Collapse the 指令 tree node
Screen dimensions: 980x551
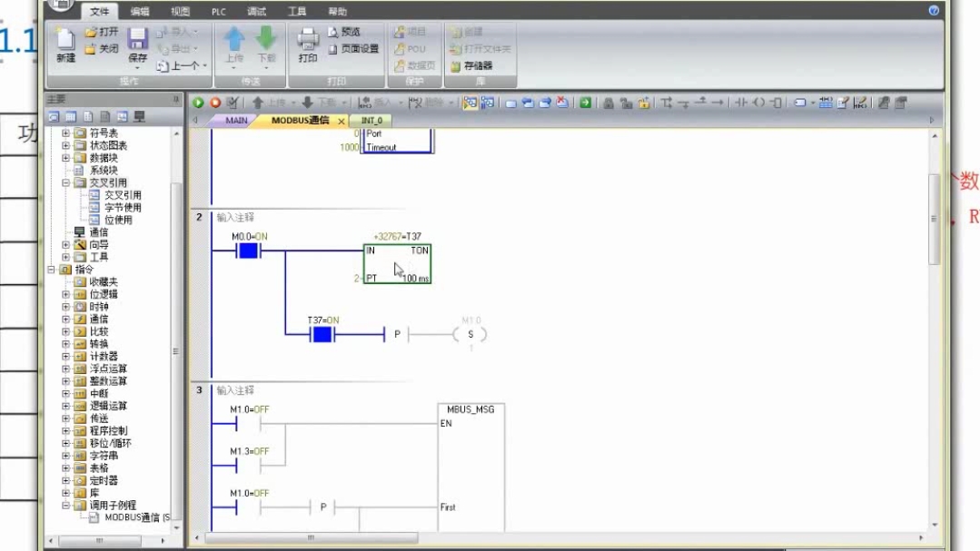(51, 270)
